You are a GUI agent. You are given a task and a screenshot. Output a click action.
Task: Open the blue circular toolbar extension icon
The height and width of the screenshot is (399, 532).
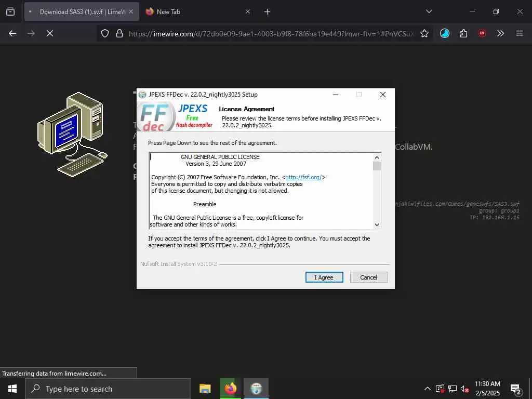tap(445, 33)
